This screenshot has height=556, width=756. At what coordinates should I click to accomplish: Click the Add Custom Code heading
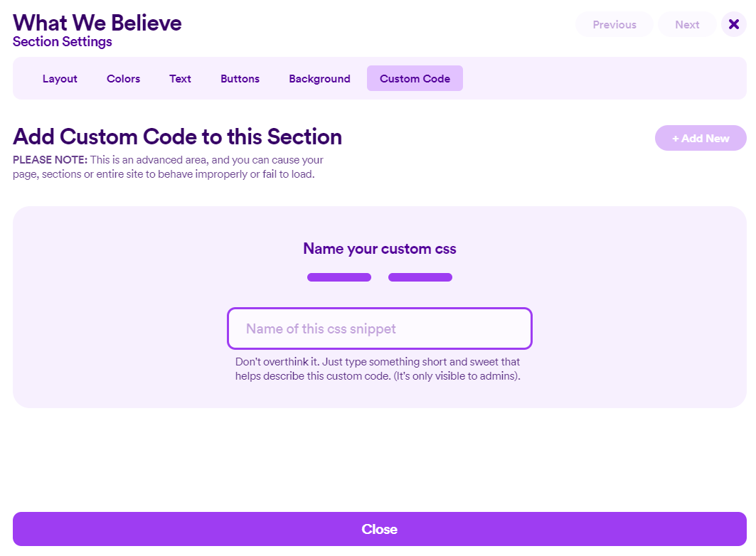[178, 137]
